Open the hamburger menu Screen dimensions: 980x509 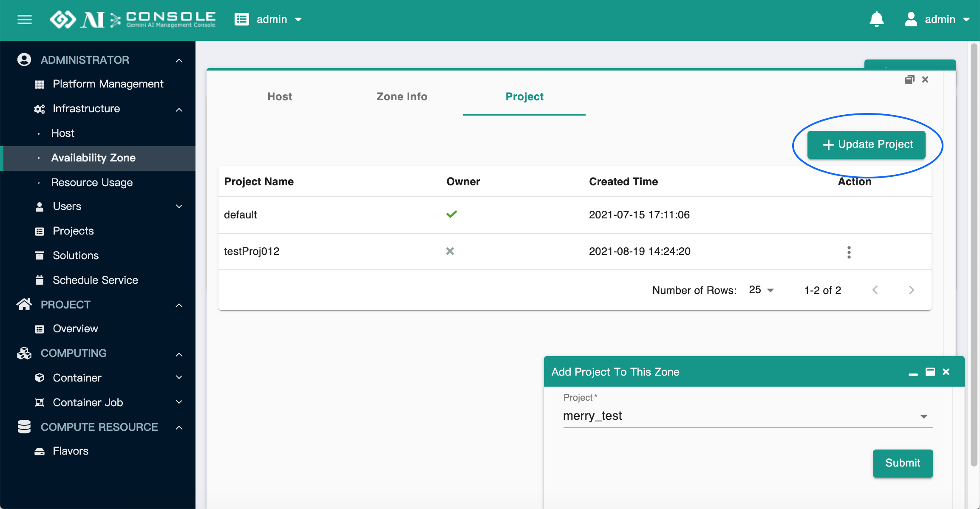pyautogui.click(x=25, y=20)
